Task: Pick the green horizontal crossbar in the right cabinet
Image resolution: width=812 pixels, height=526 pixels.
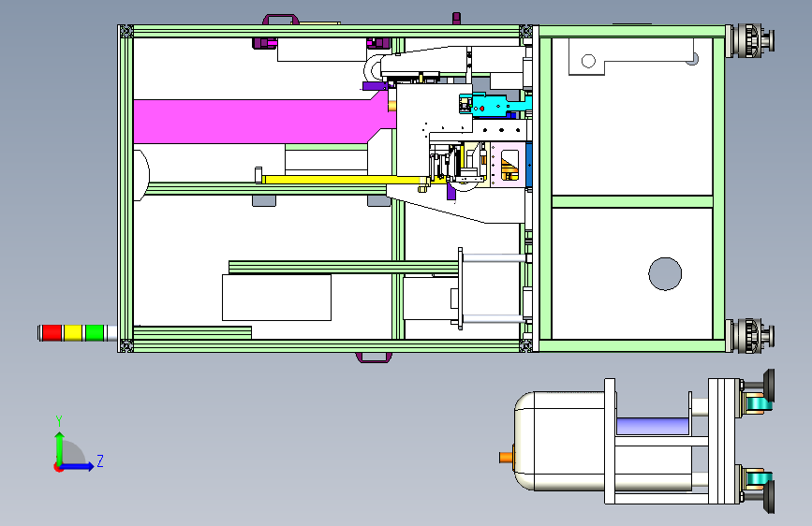Action: click(x=632, y=201)
